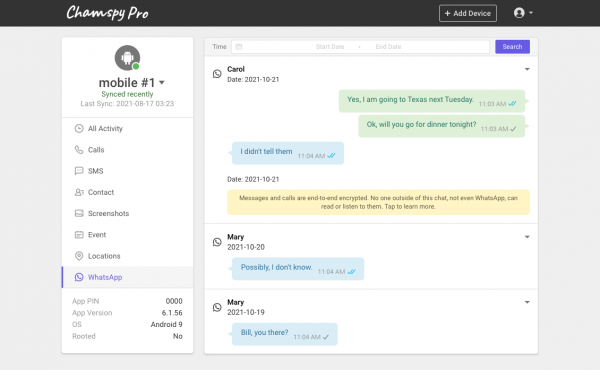Click the Search button
This screenshot has height=370, width=600.
click(x=512, y=47)
